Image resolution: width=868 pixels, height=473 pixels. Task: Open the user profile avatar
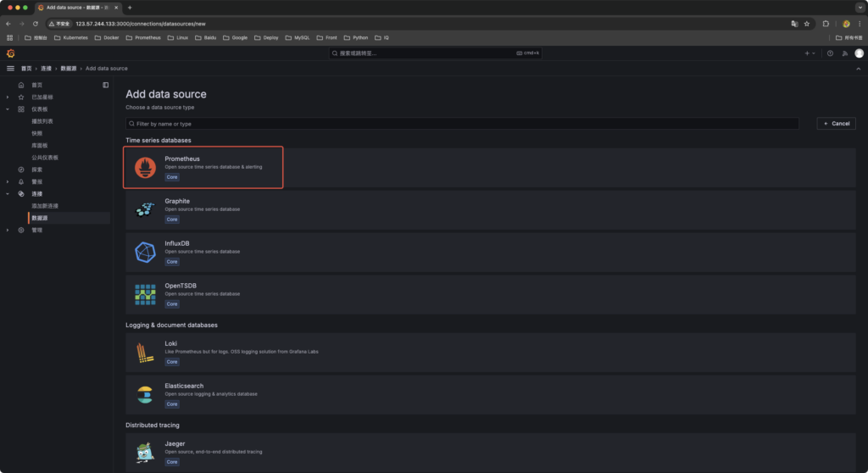(859, 53)
